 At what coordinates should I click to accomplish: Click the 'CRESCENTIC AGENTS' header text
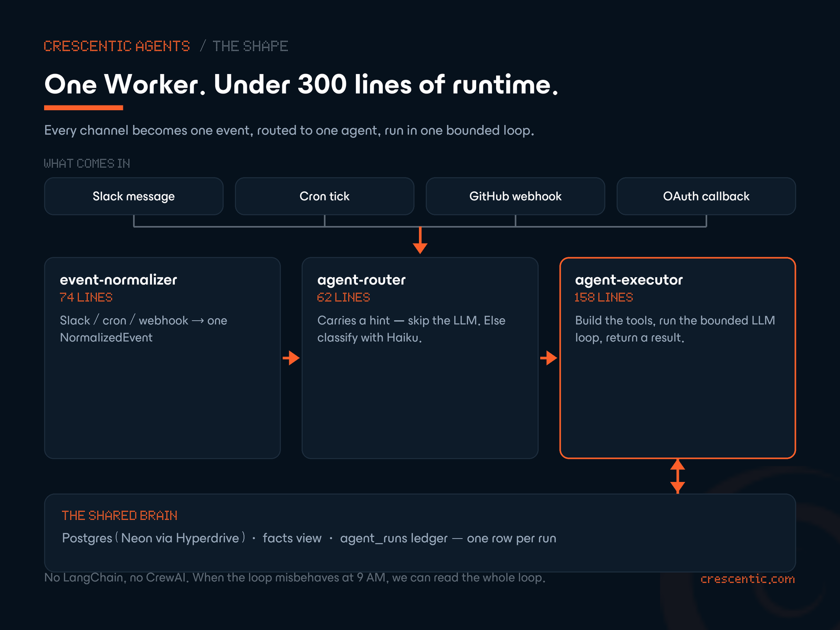pos(117,46)
